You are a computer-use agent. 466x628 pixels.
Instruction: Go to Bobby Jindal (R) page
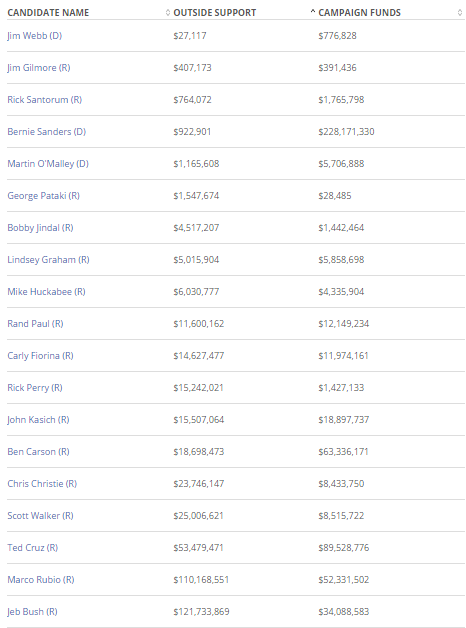click(40, 228)
